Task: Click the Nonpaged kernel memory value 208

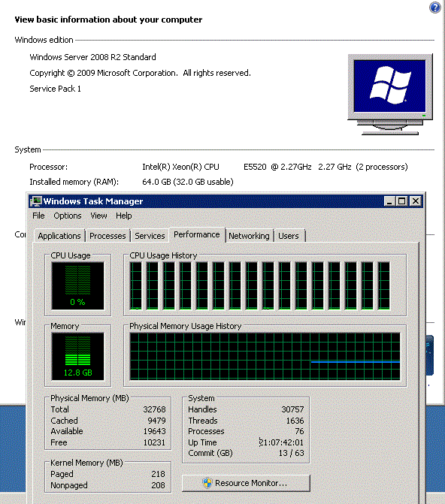Action: click(x=158, y=485)
